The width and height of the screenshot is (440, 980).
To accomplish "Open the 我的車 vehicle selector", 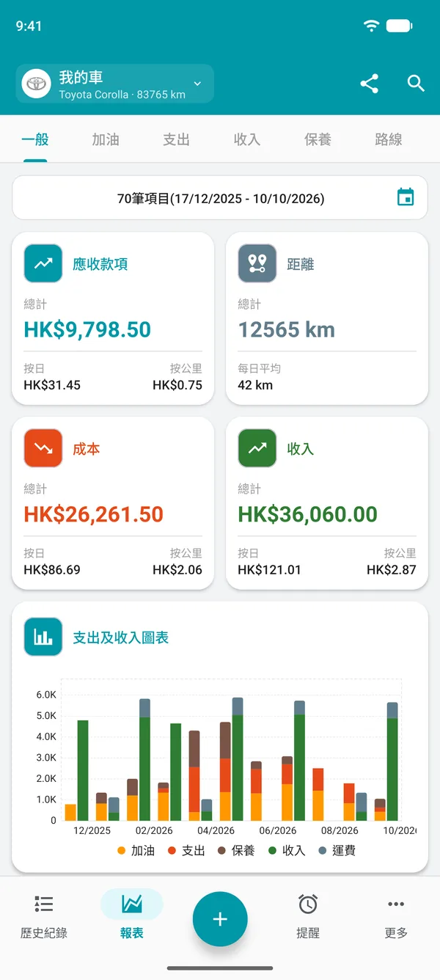I will (114, 84).
